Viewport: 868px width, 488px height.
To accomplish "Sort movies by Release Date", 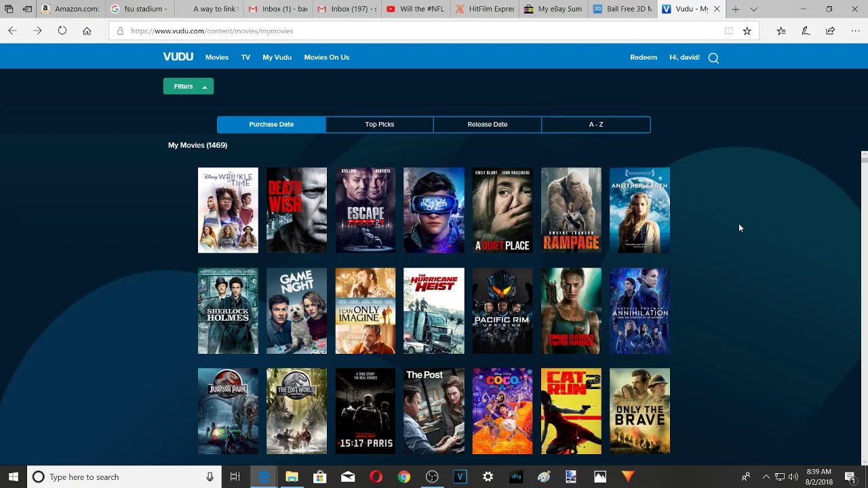I will (488, 124).
